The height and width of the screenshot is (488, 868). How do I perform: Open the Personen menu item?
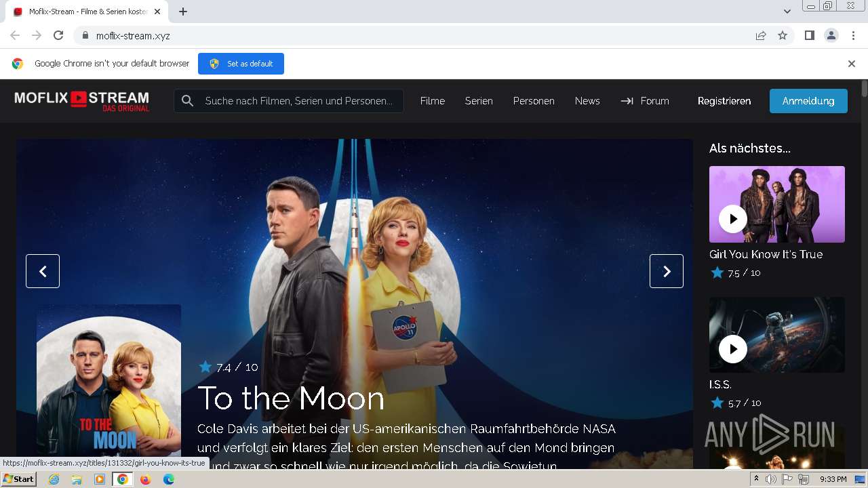point(534,101)
